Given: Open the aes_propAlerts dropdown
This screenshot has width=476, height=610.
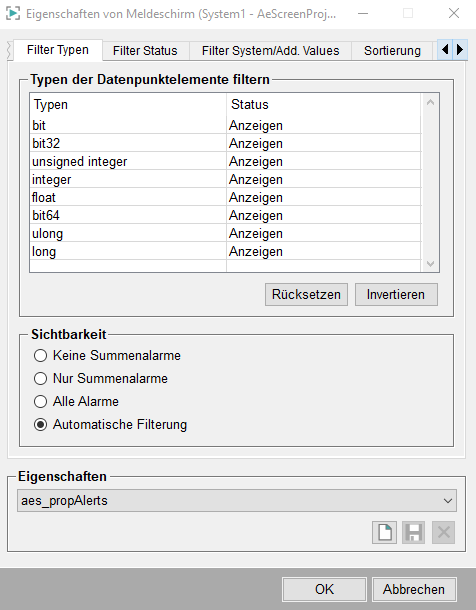Looking at the screenshot, I should click(x=237, y=501).
